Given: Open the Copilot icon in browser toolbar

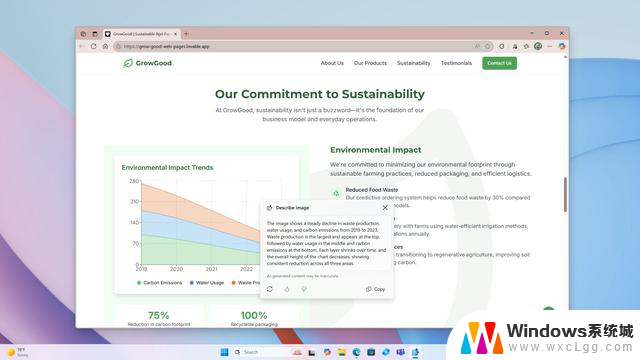Looking at the screenshot, I should click(562, 47).
